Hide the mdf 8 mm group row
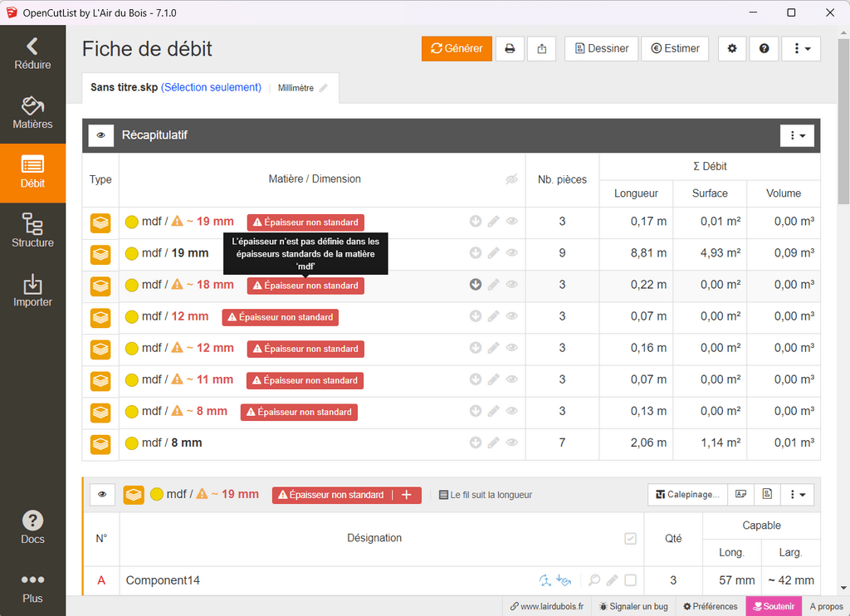Viewport: 850px width, 616px height. [x=512, y=443]
